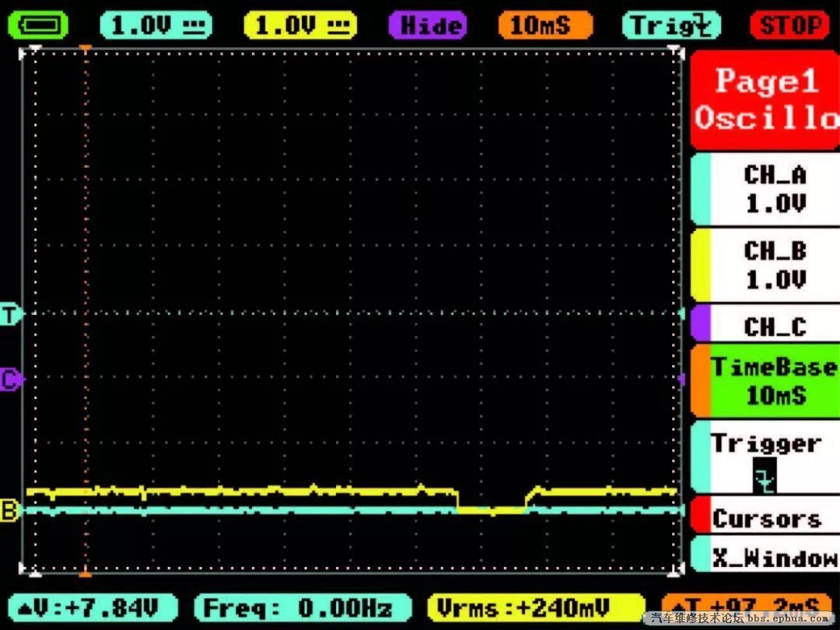Select the TimeBase 10mS menu item
840x630 pixels.
tap(765, 381)
